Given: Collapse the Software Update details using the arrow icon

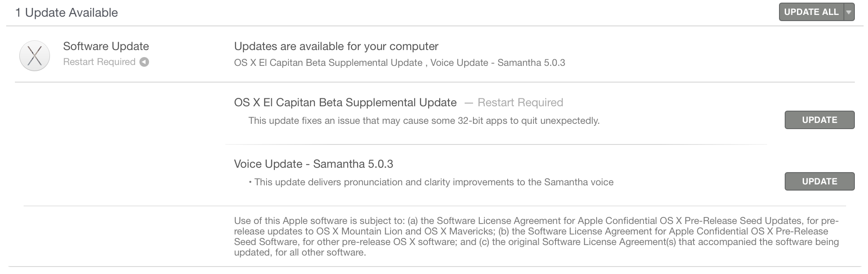Looking at the screenshot, I should click(144, 62).
